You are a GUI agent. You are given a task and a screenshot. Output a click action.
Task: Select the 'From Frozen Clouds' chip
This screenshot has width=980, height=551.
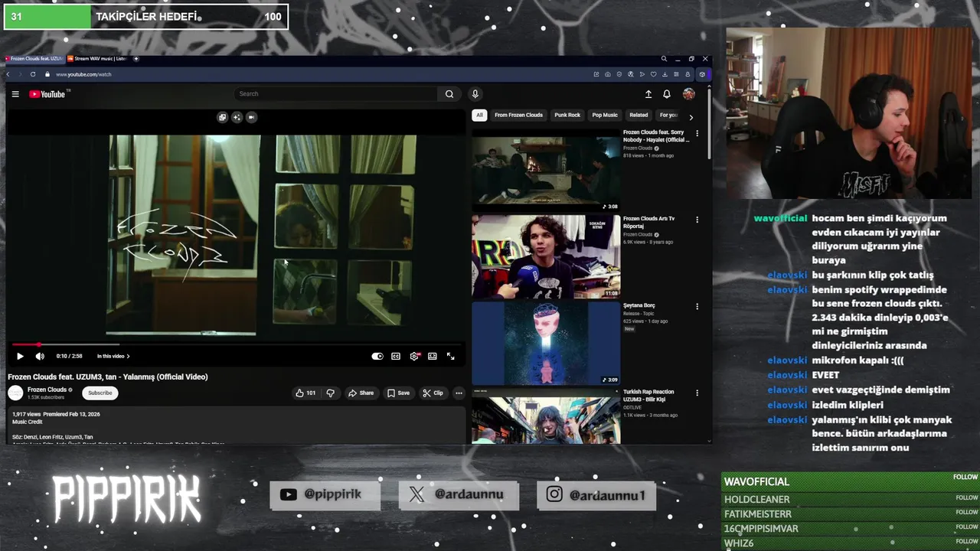pos(518,115)
